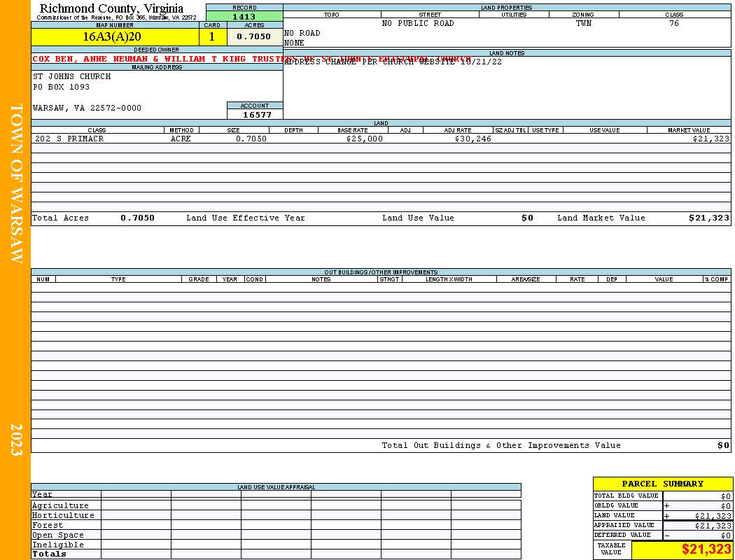Select year 2023 in orange sidebar
Image resolution: width=735 pixels, height=560 pixels.
pyautogui.click(x=16, y=439)
